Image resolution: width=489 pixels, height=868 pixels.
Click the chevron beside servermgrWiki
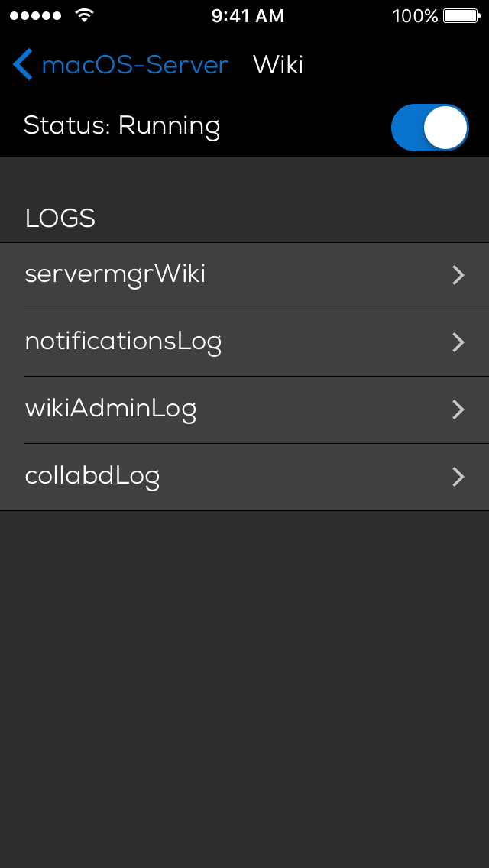[458, 275]
